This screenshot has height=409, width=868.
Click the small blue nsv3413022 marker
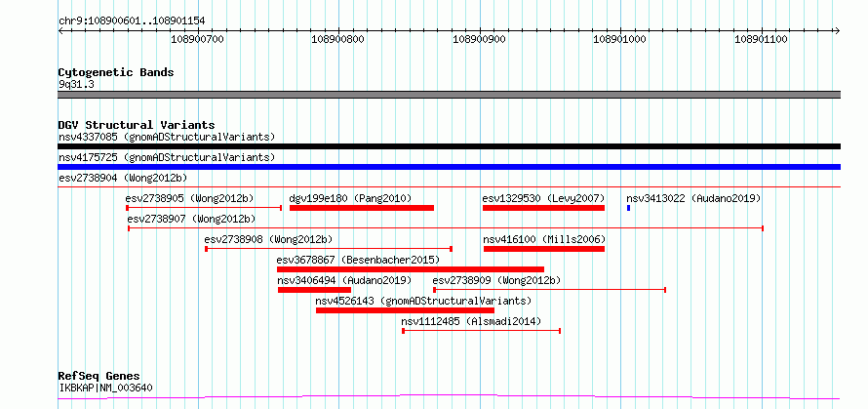[x=629, y=208]
